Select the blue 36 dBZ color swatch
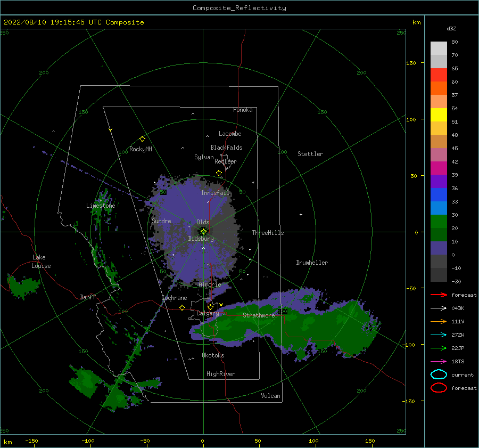The width and height of the screenshot is (479, 448). [x=439, y=194]
